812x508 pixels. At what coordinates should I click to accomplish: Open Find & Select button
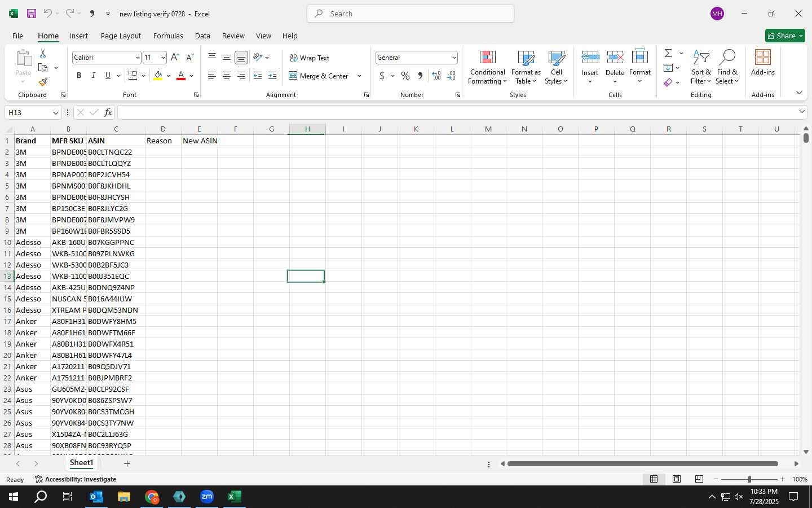[x=727, y=67]
